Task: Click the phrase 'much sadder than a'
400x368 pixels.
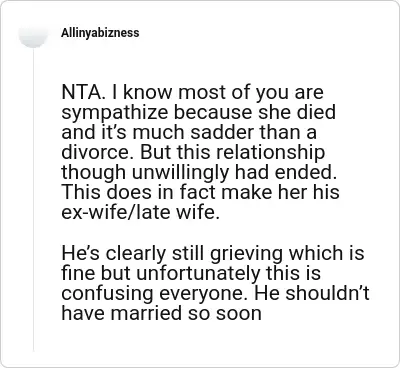Action: click(x=224, y=132)
